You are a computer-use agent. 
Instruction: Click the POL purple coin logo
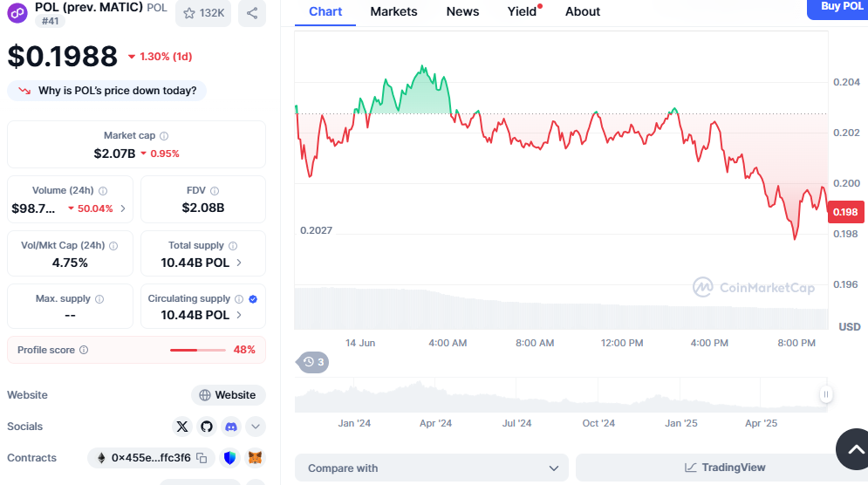[17, 13]
